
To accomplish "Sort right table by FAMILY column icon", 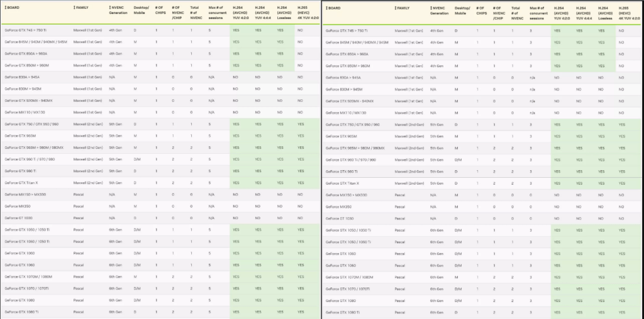I will (x=396, y=8).
